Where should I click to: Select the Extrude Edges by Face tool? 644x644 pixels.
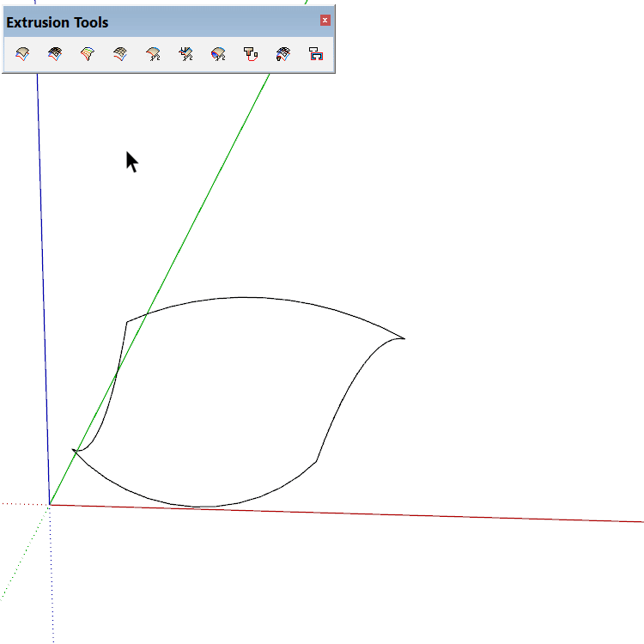click(x=251, y=54)
